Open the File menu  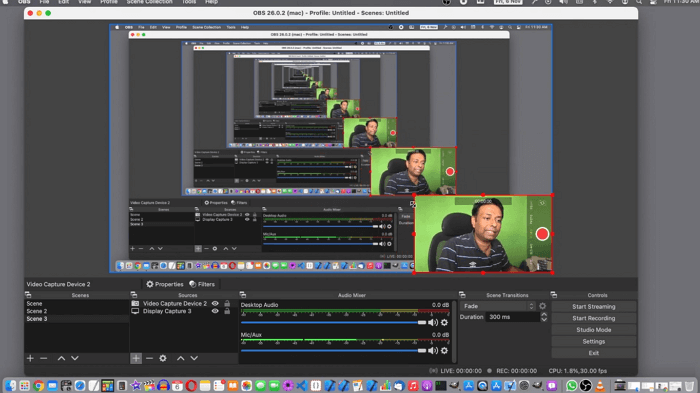pos(44,2)
